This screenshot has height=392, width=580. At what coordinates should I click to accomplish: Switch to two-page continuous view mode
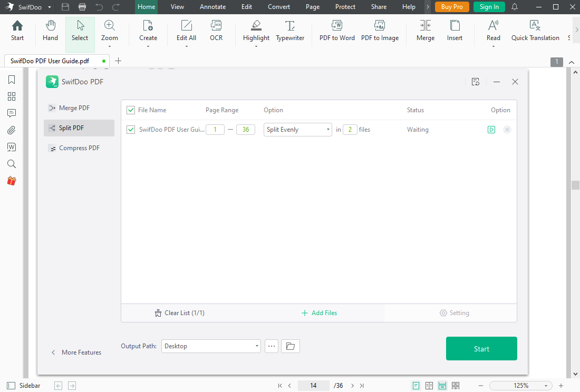[456, 386]
